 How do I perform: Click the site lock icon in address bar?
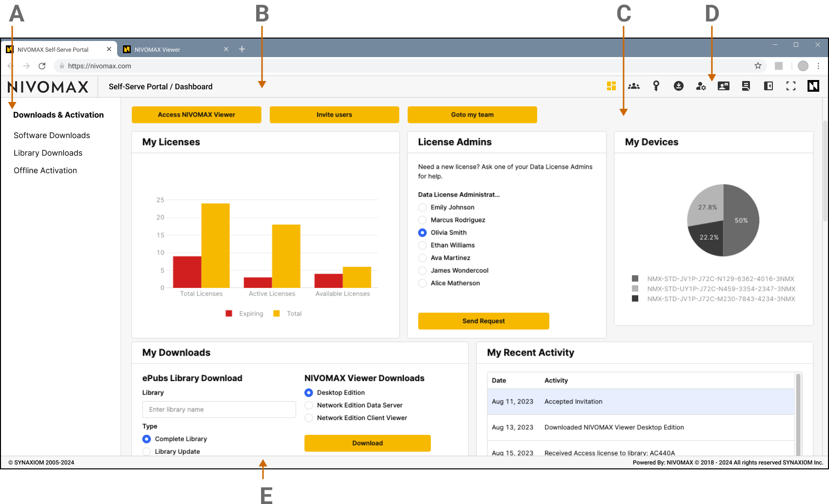(x=61, y=65)
